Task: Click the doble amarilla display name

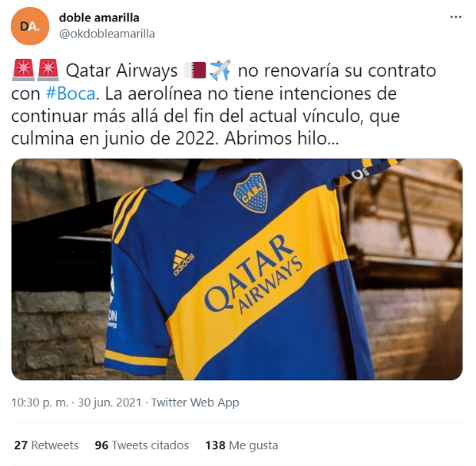Action: click(99, 17)
